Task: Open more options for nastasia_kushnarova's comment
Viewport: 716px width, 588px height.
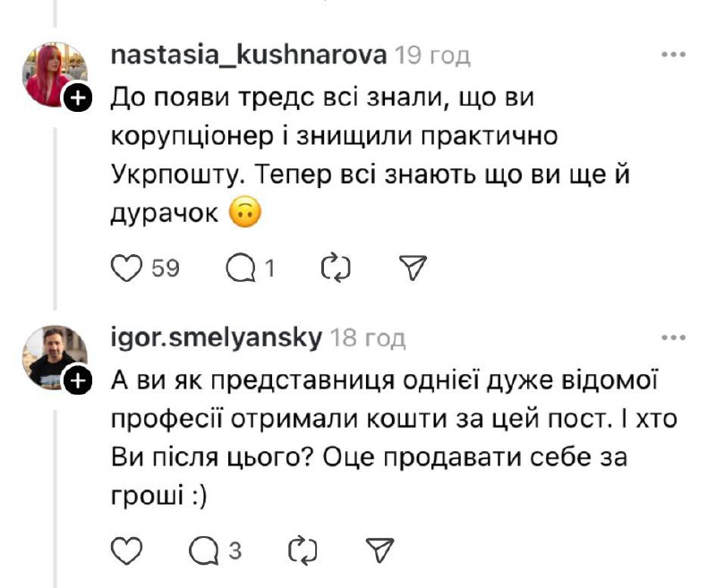Action: (x=673, y=55)
